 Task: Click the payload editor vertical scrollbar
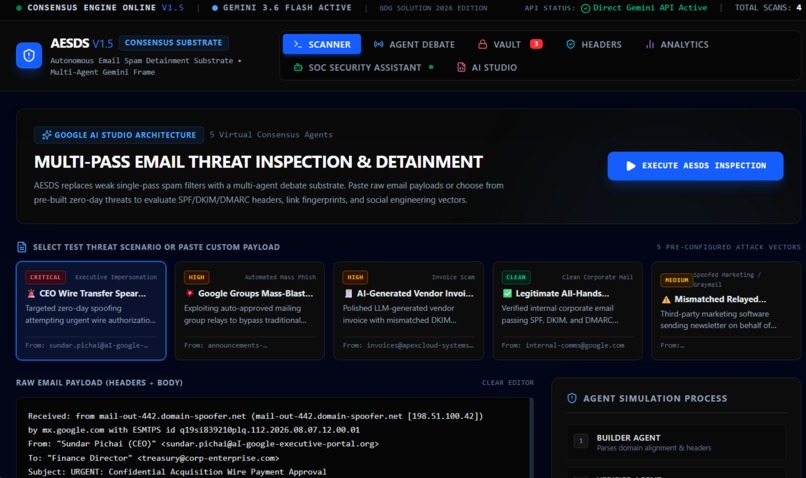click(x=530, y=438)
